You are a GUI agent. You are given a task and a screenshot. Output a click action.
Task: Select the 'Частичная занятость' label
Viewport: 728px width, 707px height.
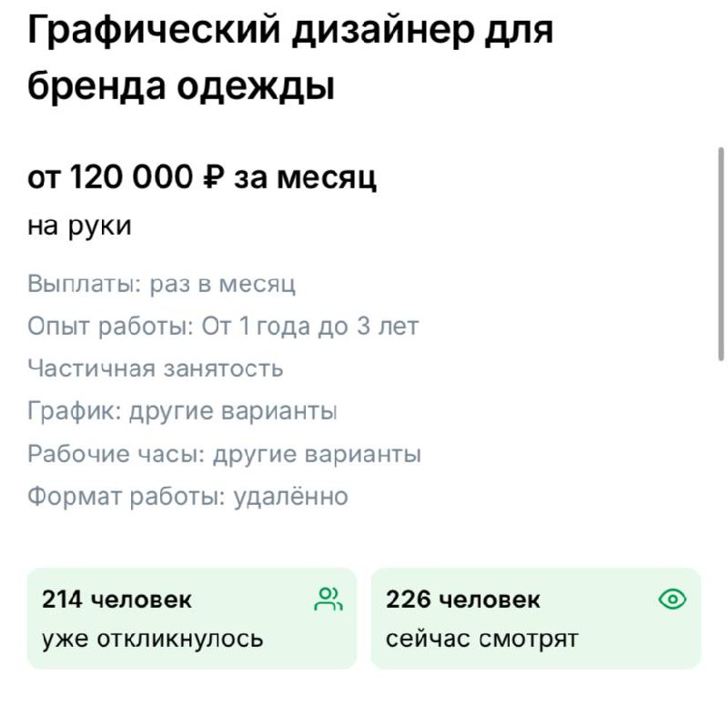[155, 369]
